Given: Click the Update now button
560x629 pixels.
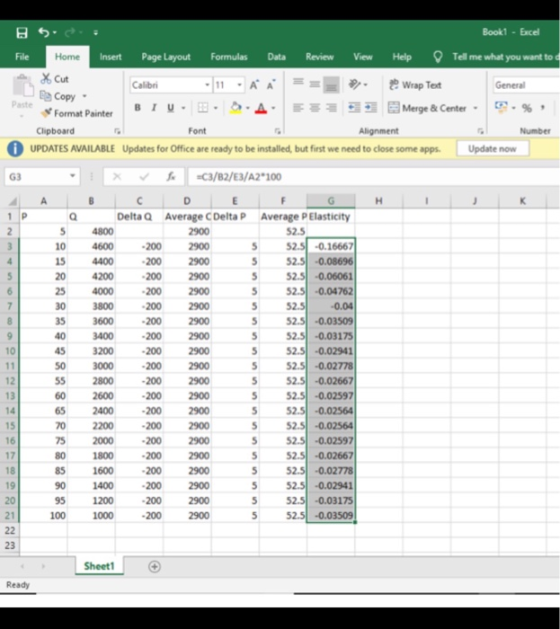Looking at the screenshot, I should (x=493, y=149).
